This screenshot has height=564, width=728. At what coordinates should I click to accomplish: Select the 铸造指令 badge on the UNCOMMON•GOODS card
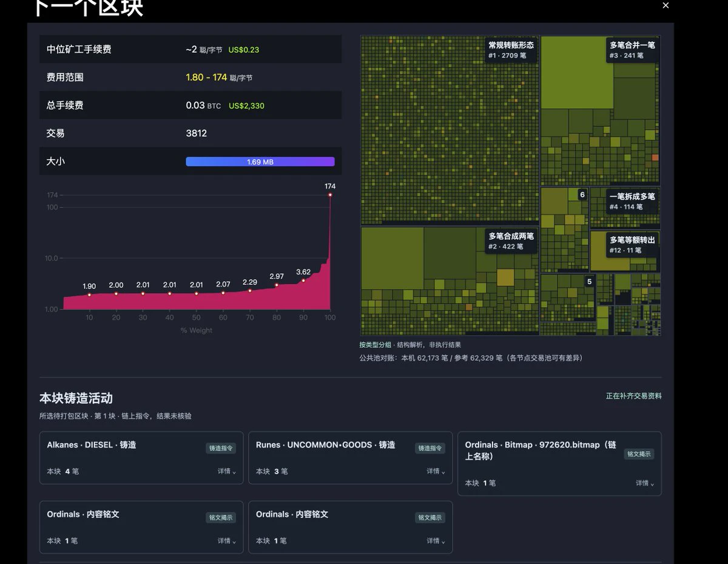pyautogui.click(x=430, y=448)
